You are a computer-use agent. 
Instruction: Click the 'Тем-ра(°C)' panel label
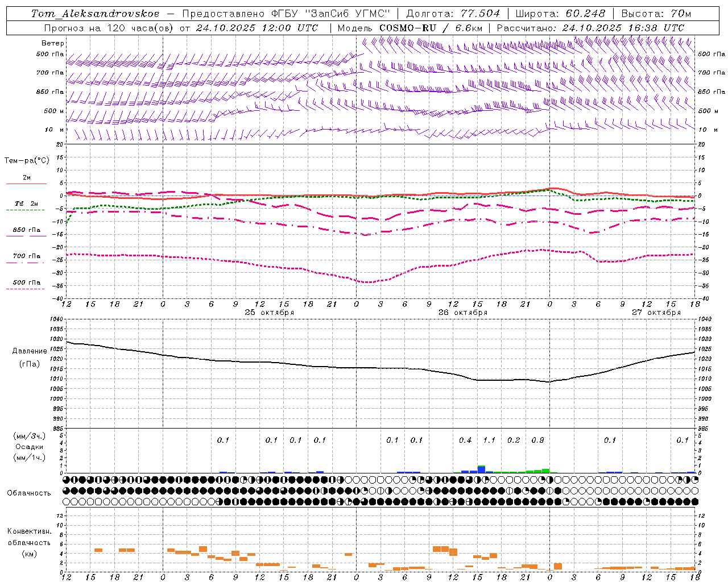[x=27, y=161]
